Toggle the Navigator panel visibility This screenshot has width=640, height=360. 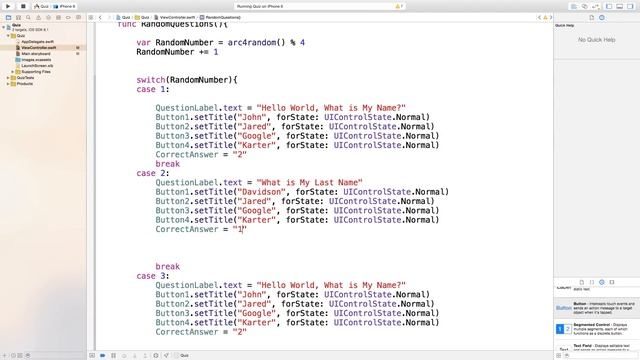609,7
